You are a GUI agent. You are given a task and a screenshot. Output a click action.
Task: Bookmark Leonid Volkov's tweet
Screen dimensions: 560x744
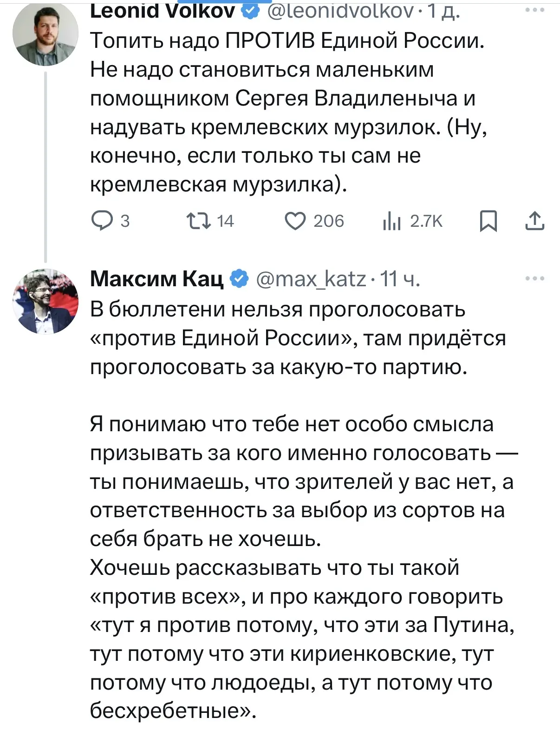tap(488, 221)
